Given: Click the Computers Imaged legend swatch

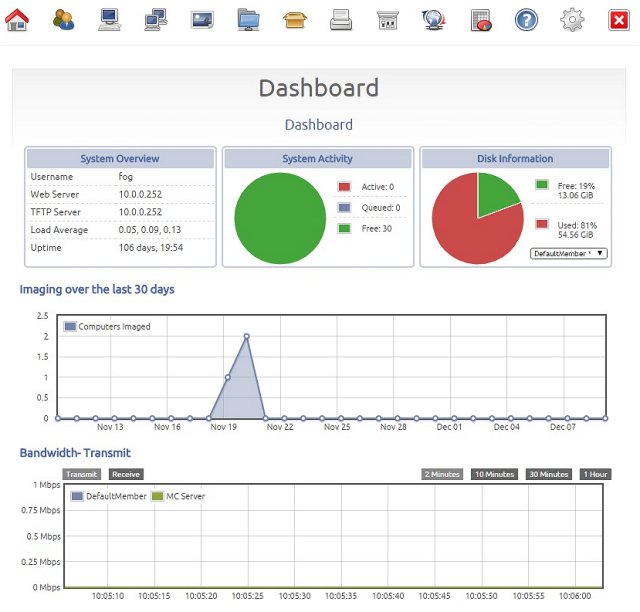Looking at the screenshot, I should (70, 327).
